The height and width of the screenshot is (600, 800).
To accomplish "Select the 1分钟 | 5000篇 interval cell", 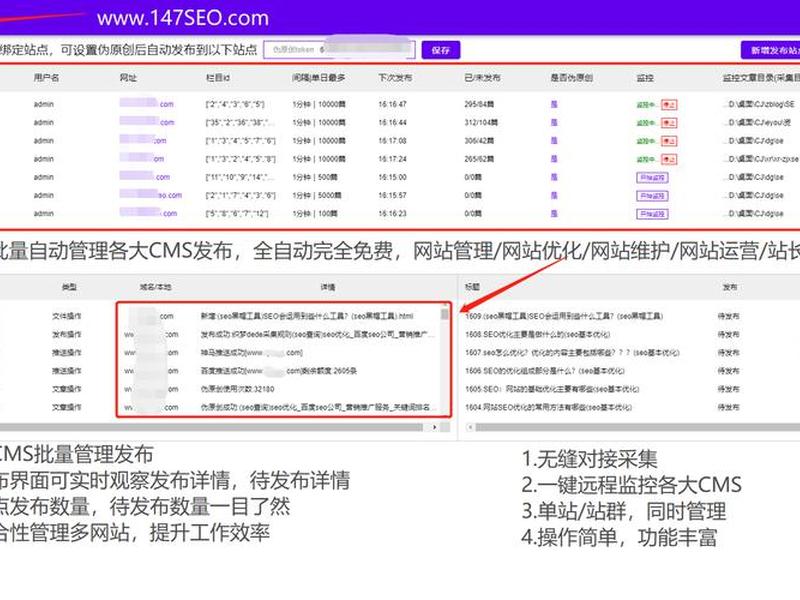I will coord(317,195).
